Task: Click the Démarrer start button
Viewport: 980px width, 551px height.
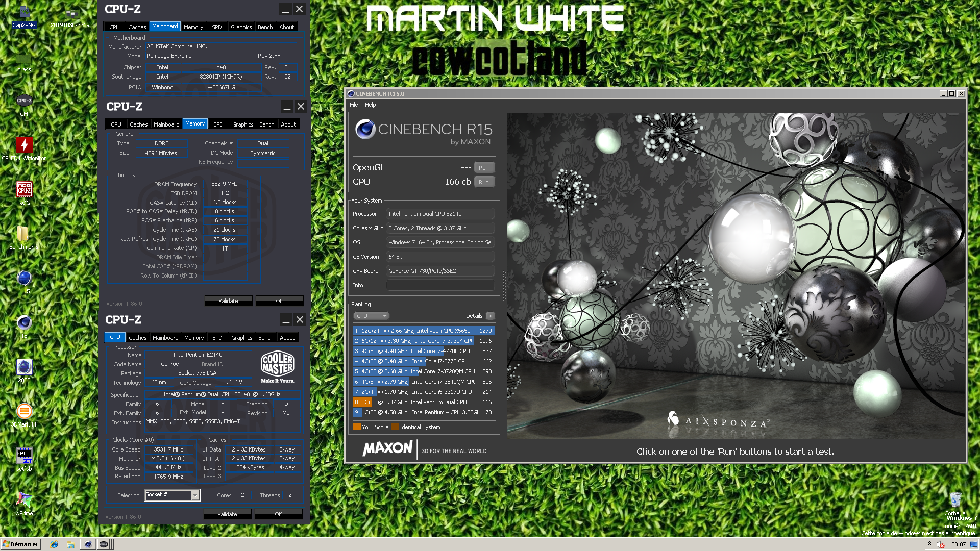Action: (20, 544)
